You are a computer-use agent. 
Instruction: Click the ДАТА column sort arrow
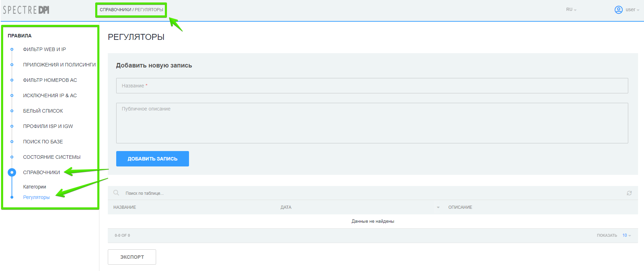pyautogui.click(x=438, y=207)
